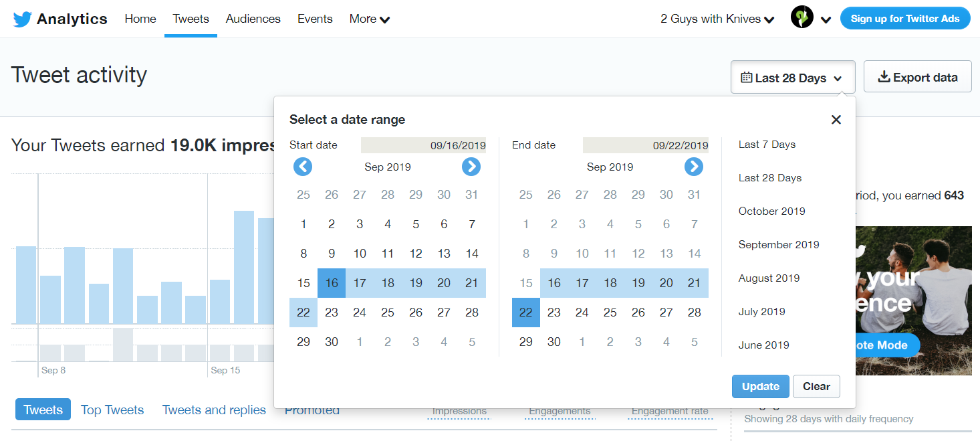Image resolution: width=980 pixels, height=441 pixels.
Task: Open the Audiences tab
Action: (x=253, y=19)
